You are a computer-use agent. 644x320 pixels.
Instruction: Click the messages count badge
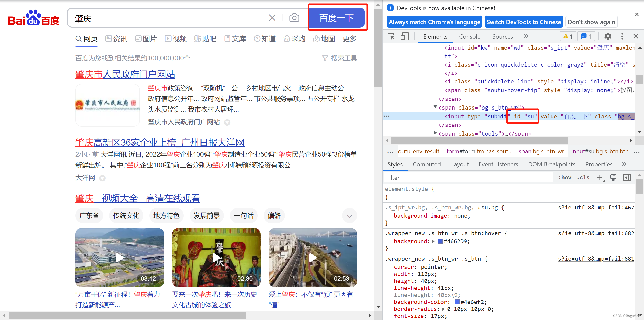pyautogui.click(x=586, y=37)
